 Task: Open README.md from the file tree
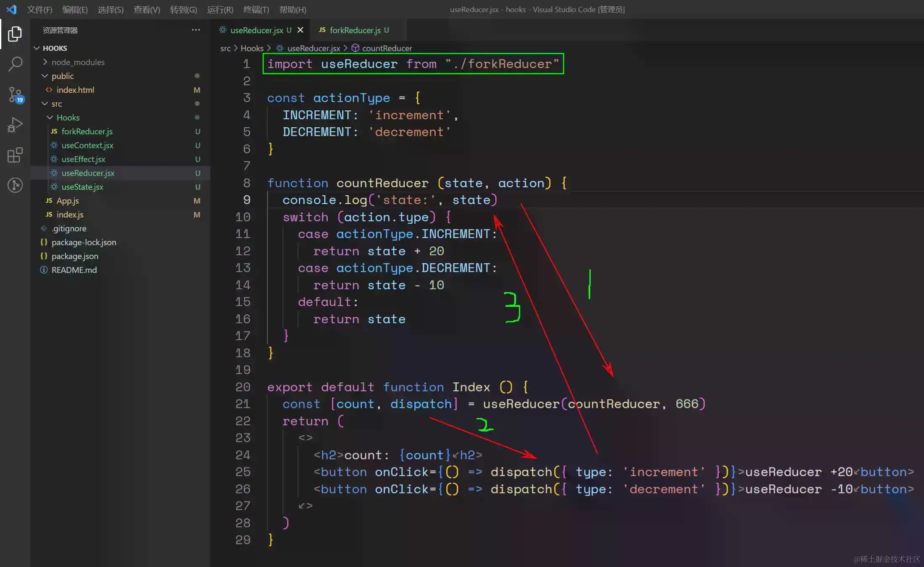(x=74, y=270)
